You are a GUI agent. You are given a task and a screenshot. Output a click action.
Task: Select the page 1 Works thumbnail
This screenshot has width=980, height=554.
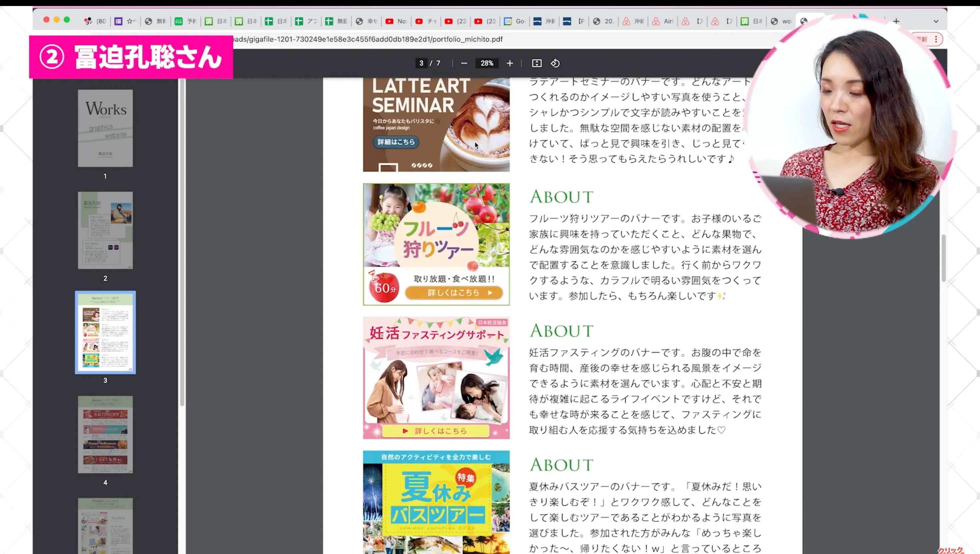105,128
